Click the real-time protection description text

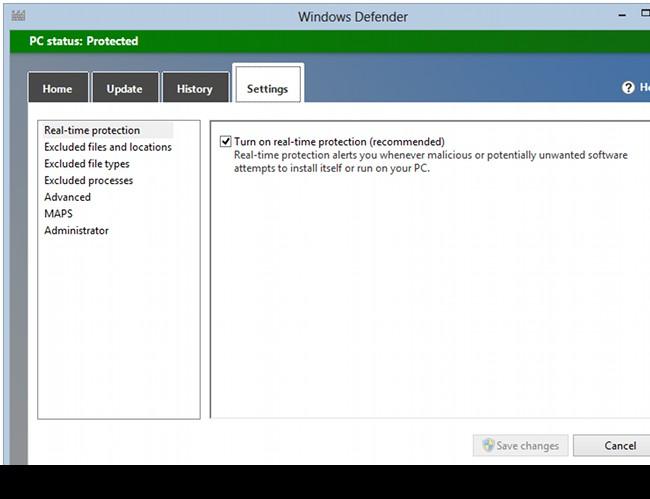[x=431, y=162]
